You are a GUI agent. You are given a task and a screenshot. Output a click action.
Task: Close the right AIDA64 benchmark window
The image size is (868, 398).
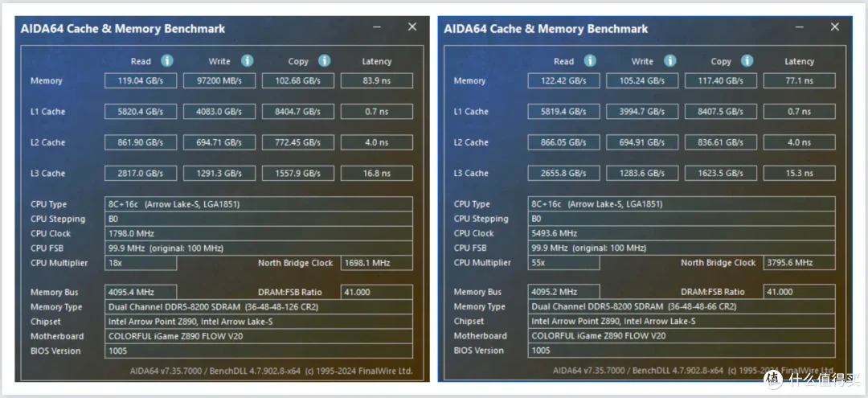tap(835, 27)
